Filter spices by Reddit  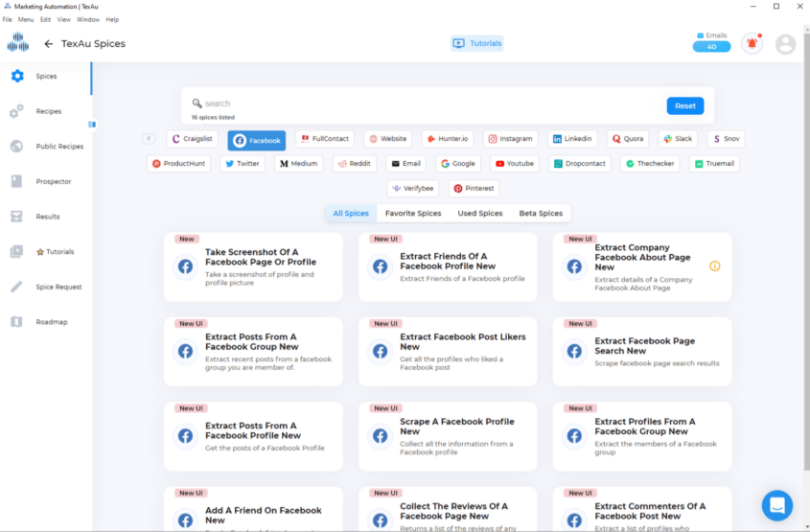tap(355, 163)
